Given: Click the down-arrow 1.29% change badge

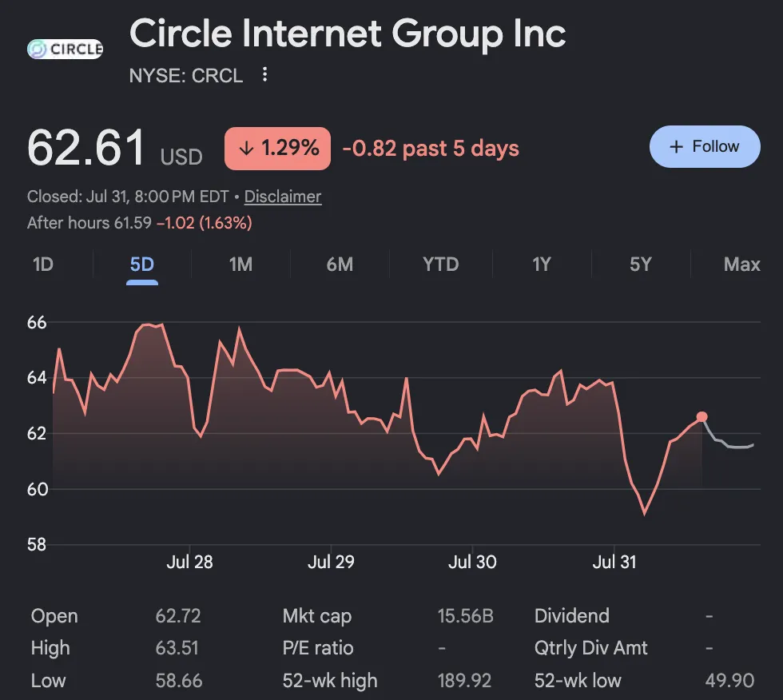Looking at the screenshot, I should pyautogui.click(x=278, y=149).
